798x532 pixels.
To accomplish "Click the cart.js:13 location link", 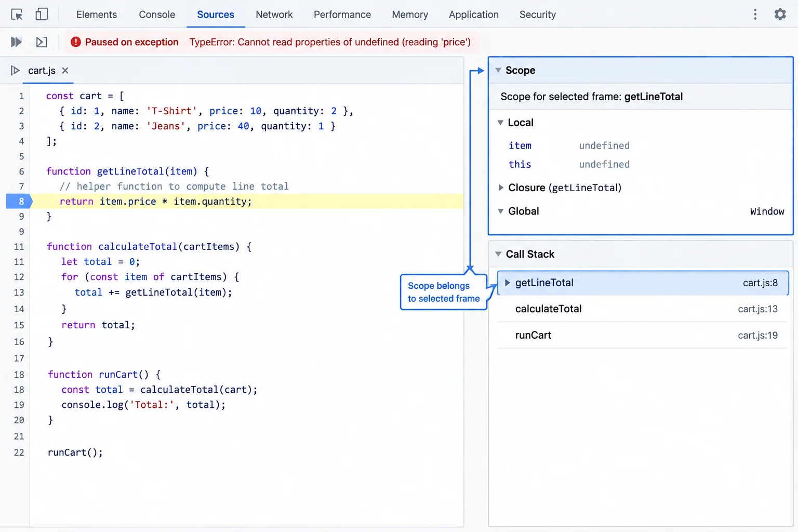I will click(757, 309).
